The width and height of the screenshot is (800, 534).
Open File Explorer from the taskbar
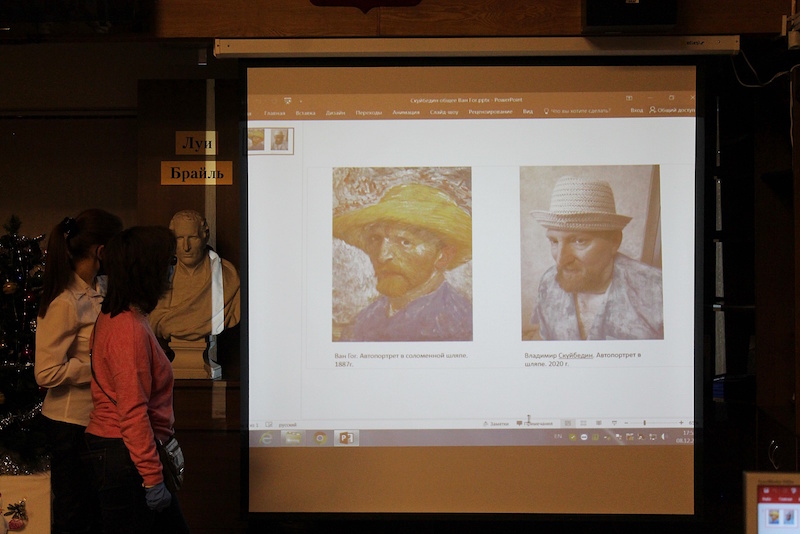coord(293,438)
